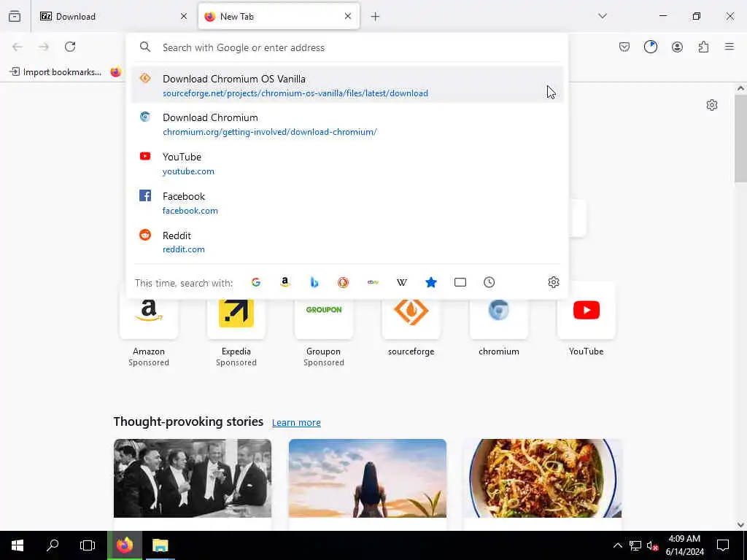Open the Firefox application menu
The height and width of the screenshot is (560, 747).
pos(729,47)
